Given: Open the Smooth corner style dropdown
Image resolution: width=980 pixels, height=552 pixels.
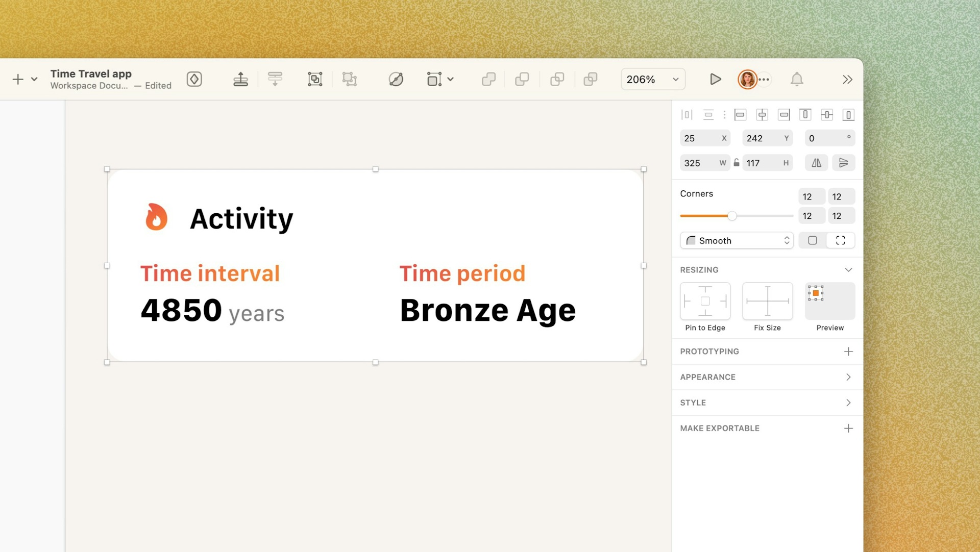Looking at the screenshot, I should coord(737,240).
